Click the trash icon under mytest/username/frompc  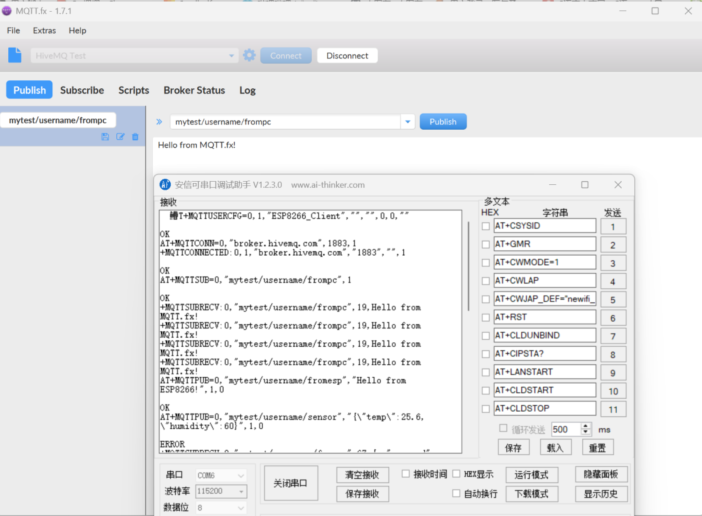point(135,137)
